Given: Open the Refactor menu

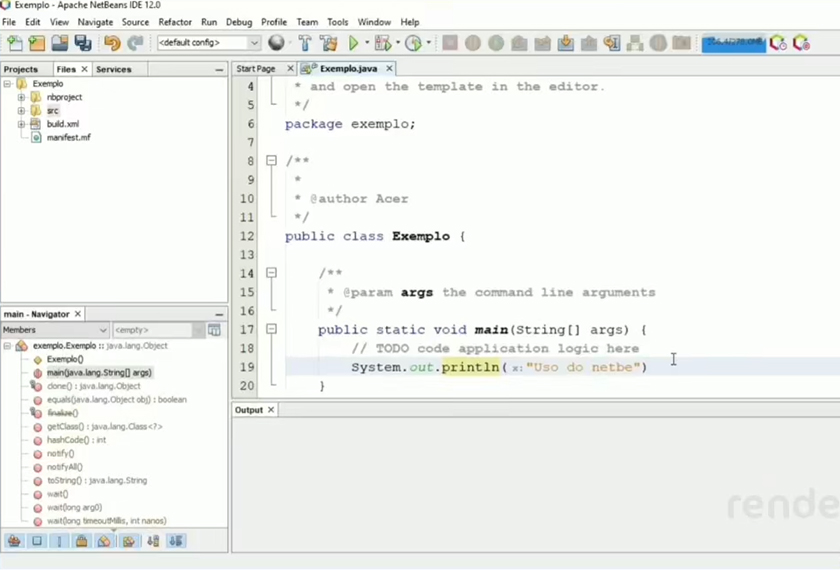Looking at the screenshot, I should [x=175, y=22].
